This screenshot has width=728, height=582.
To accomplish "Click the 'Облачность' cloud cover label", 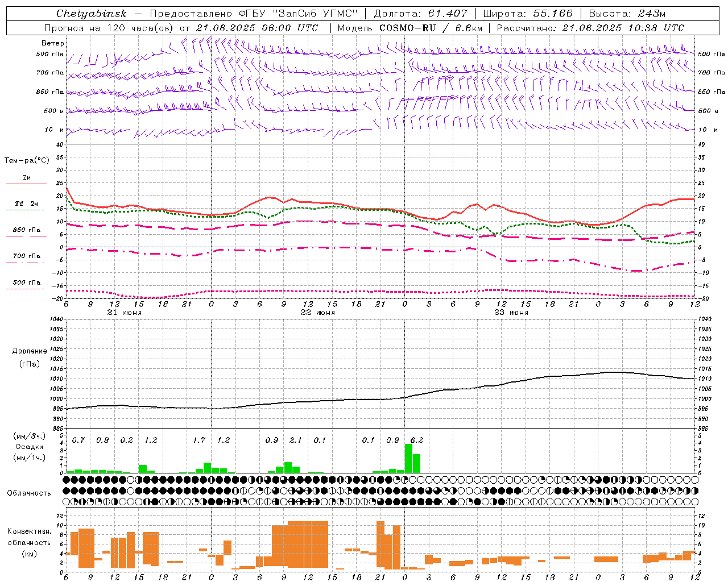I will tap(29, 493).
